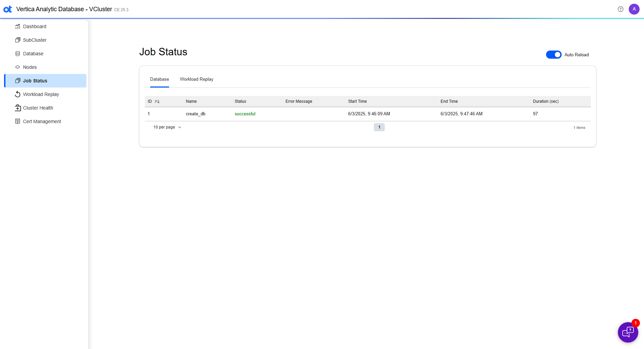Switch to the Workload Replay tab
Image resolution: width=644 pixels, height=349 pixels.
[196, 79]
